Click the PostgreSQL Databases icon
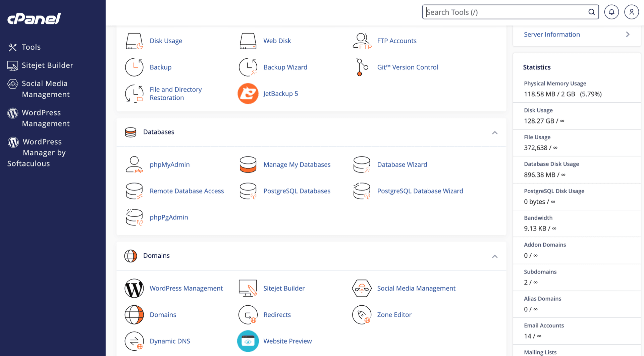The height and width of the screenshot is (356, 644). (x=248, y=191)
